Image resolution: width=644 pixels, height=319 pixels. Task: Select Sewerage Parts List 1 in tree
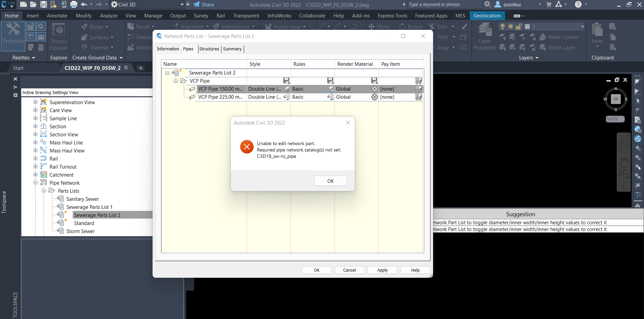pos(89,207)
